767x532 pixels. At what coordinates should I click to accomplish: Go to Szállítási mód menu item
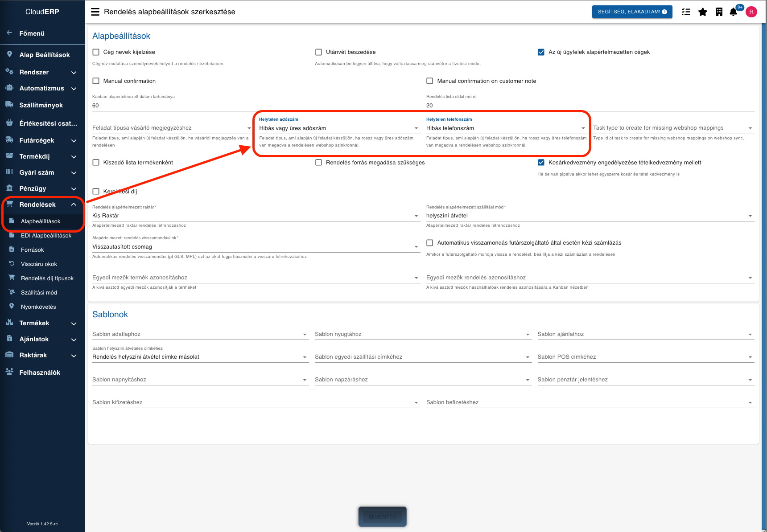(39, 293)
